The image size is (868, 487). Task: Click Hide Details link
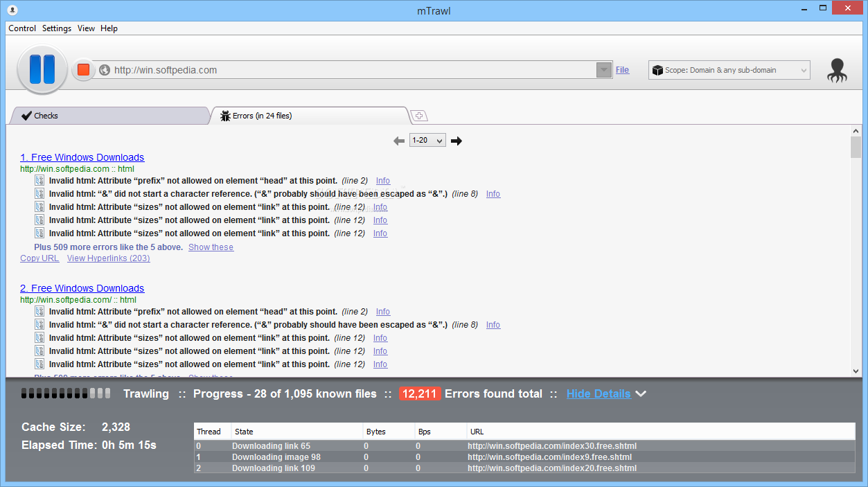tap(599, 393)
